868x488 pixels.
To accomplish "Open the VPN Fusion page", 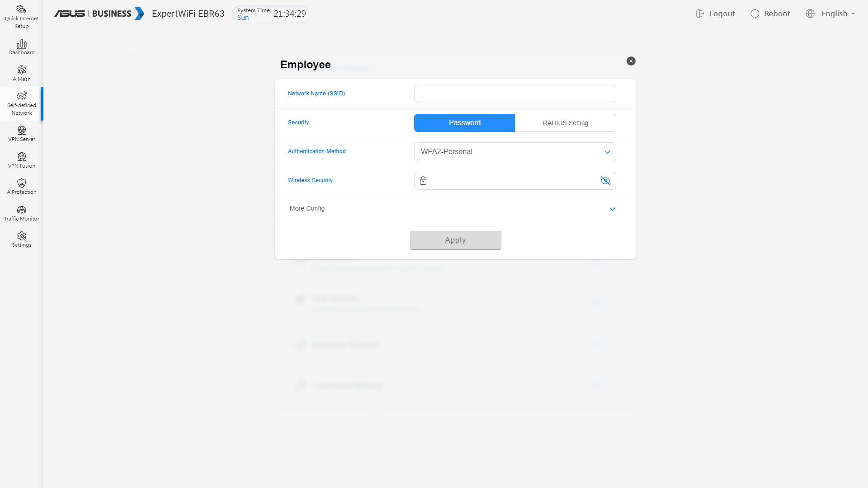I will [21, 160].
